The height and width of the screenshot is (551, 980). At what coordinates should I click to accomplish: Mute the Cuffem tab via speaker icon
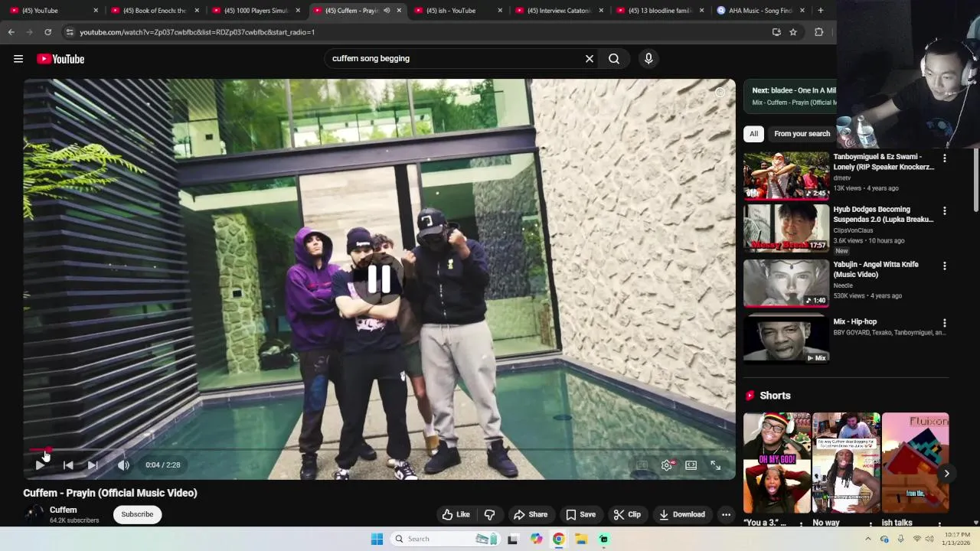pyautogui.click(x=387, y=11)
